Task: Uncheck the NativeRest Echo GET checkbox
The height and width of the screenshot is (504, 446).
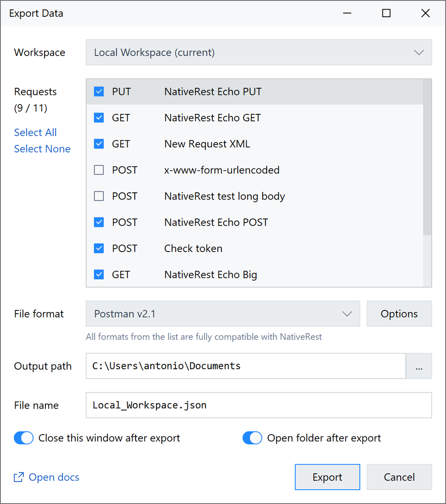Action: tap(99, 118)
